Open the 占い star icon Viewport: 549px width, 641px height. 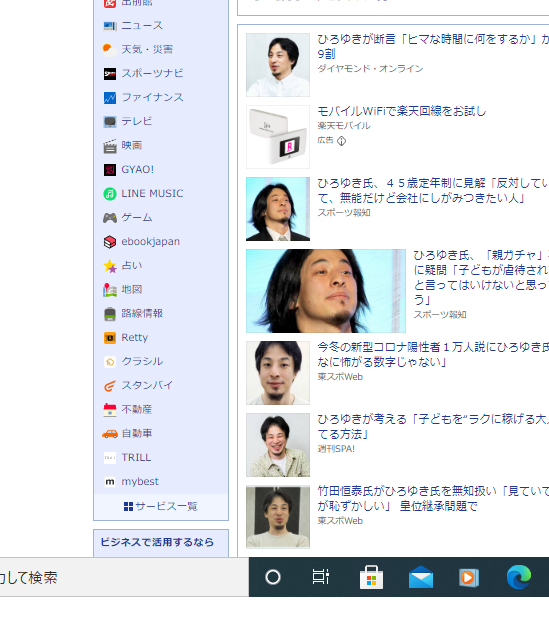pyautogui.click(x=110, y=266)
